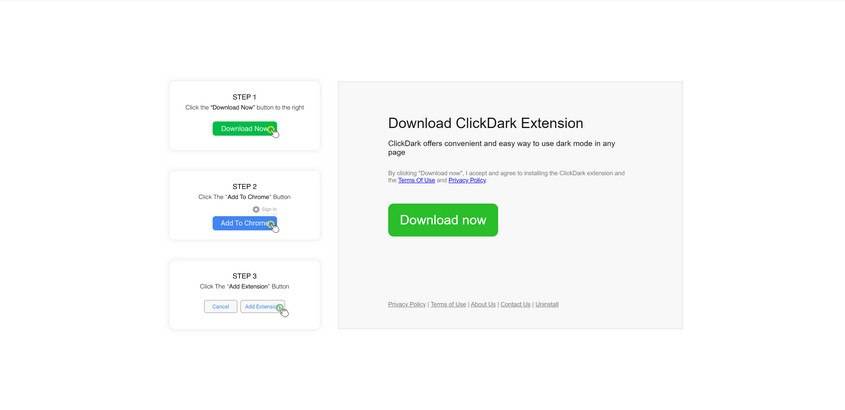Open the footer Privacy Policy link
This screenshot has width=845, height=410.
407,304
